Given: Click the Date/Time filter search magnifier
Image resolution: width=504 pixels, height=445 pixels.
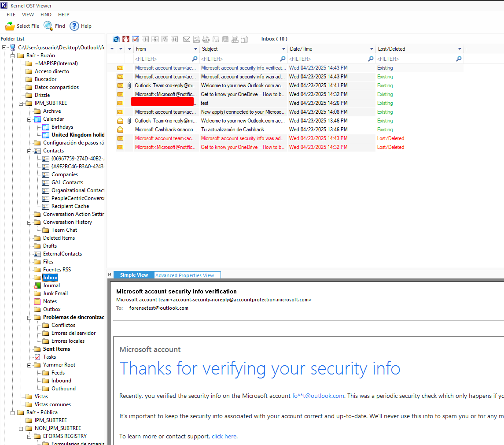Looking at the screenshot, I should click(371, 59).
